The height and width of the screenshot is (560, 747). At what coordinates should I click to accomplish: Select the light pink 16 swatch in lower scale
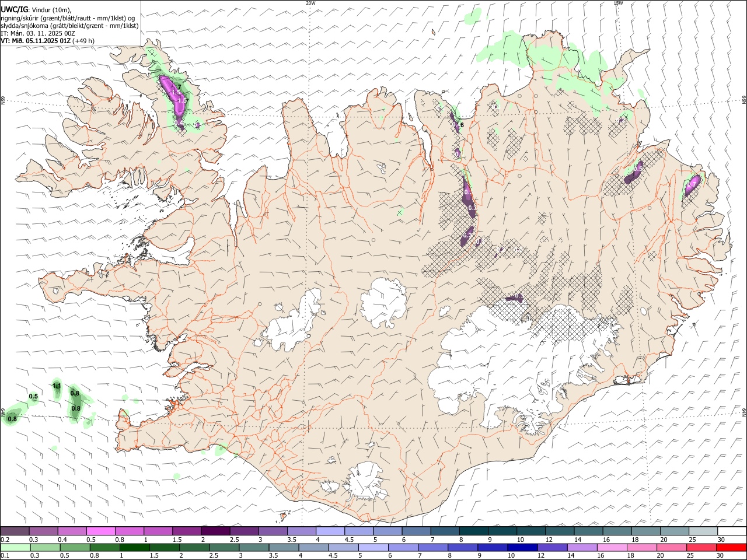(x=612, y=547)
